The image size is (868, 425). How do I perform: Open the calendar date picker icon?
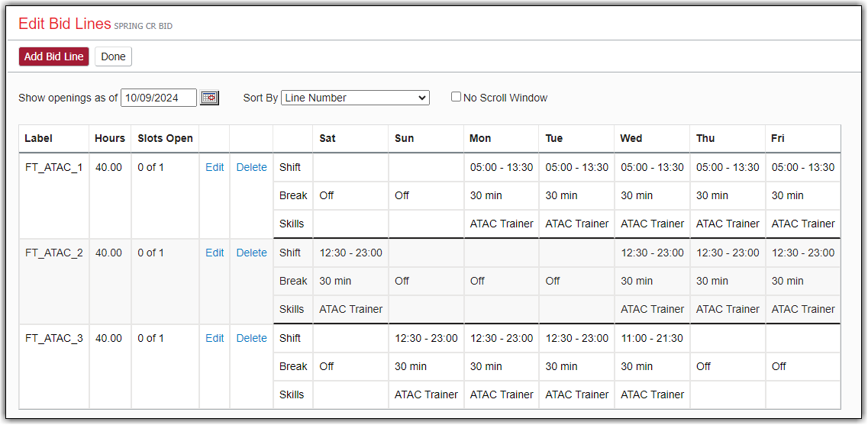[209, 98]
